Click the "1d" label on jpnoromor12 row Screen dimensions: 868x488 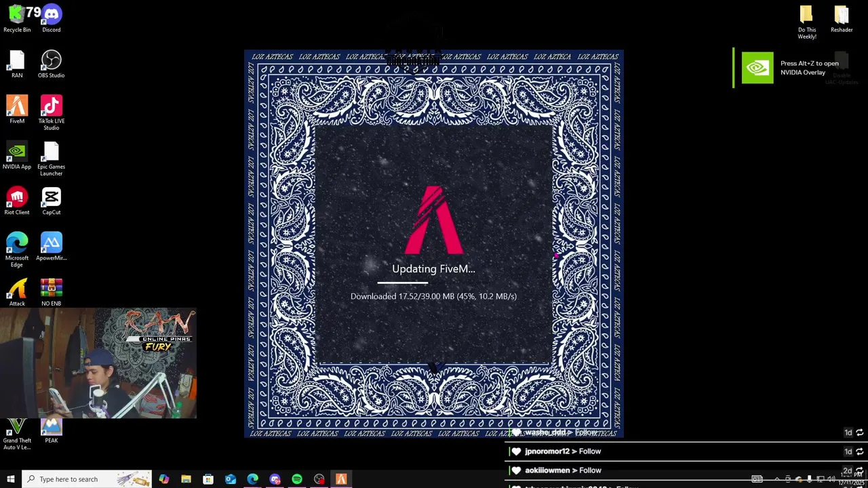pyautogui.click(x=848, y=451)
